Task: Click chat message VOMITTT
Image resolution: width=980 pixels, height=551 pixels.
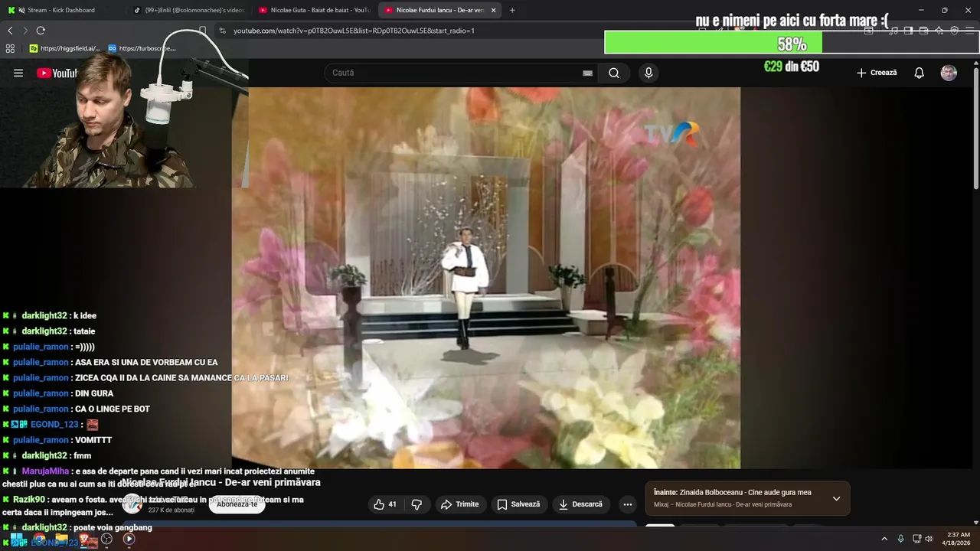Action: point(93,440)
